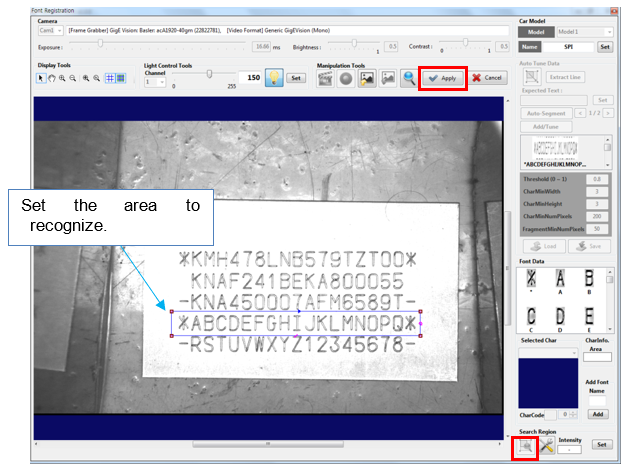The height and width of the screenshot is (470, 626).
Task: Select the arrow pointer display tool
Action: click(x=41, y=78)
